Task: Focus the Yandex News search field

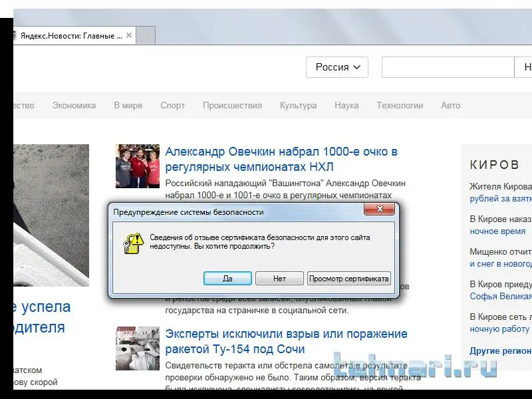Action: point(448,67)
